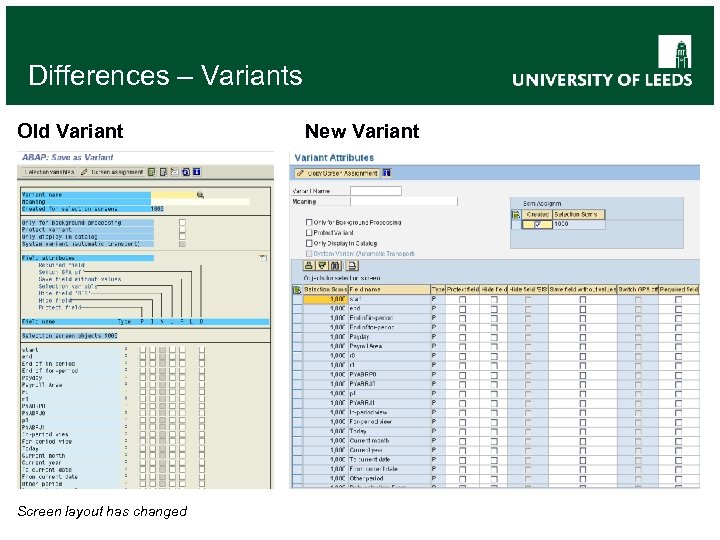The height and width of the screenshot is (540, 720).
Task: Click the highlighted 1,000 cell in start row
Action: 325,299
